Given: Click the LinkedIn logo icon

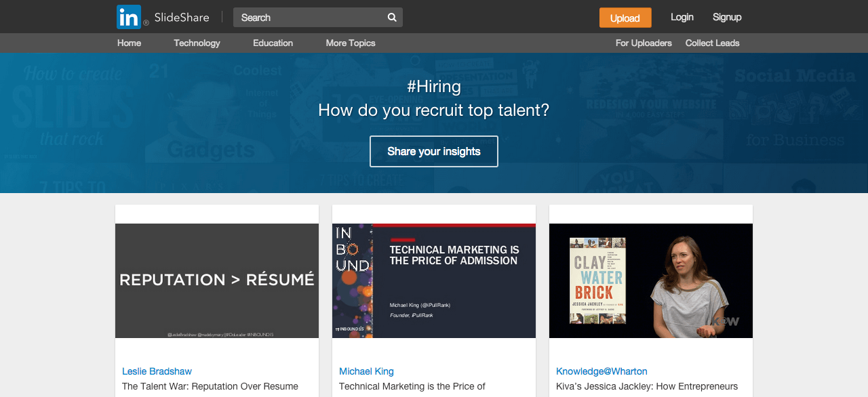Looking at the screenshot, I should pyautogui.click(x=129, y=17).
